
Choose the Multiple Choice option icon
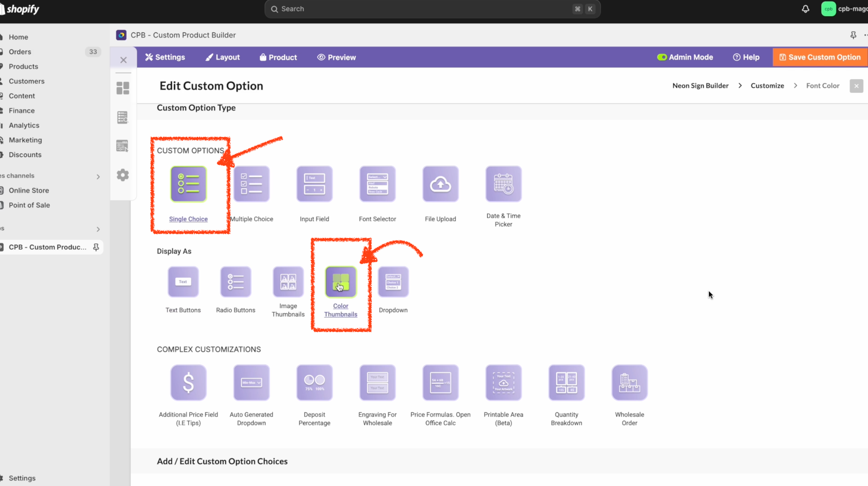coord(251,184)
